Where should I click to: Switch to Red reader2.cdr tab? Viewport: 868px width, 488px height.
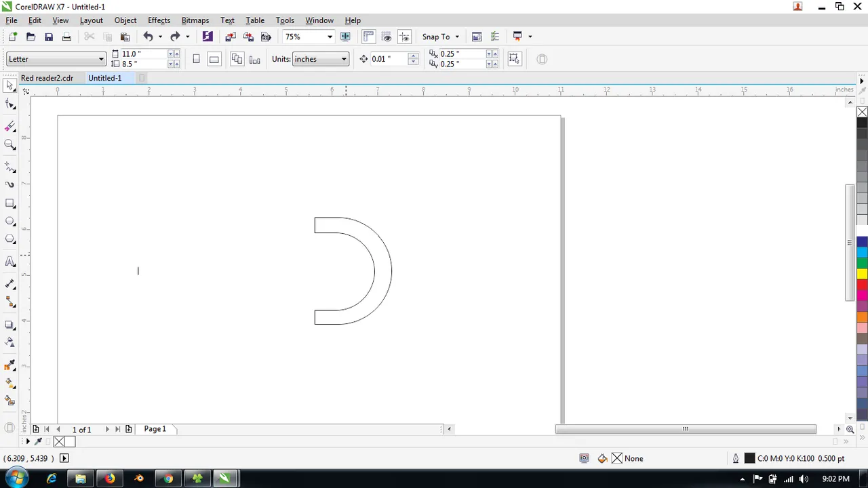pyautogui.click(x=47, y=78)
